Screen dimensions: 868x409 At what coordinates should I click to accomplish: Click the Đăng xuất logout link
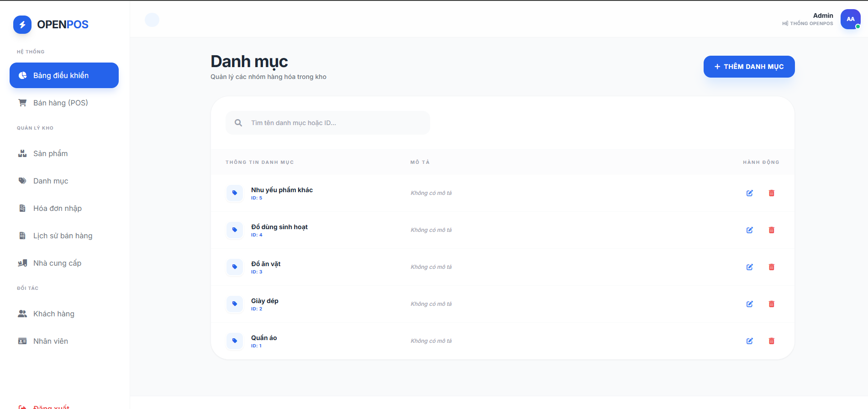tap(50, 406)
